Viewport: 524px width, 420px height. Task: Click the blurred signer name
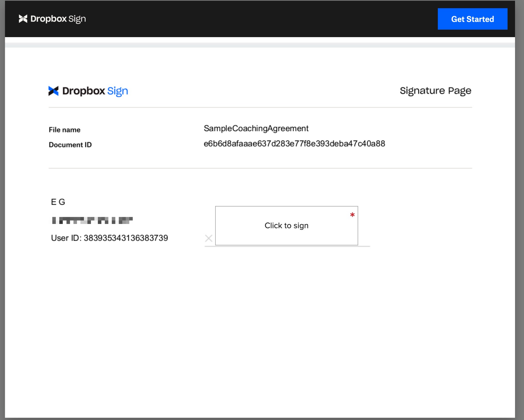92,221
